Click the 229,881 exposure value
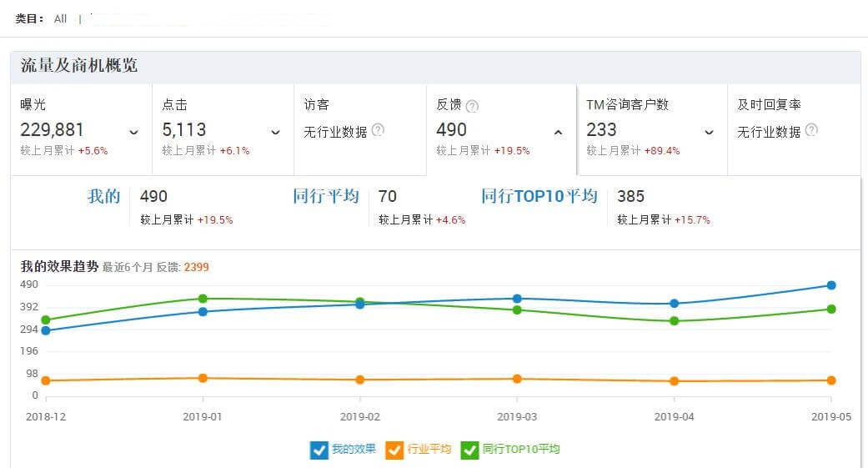 [52, 130]
